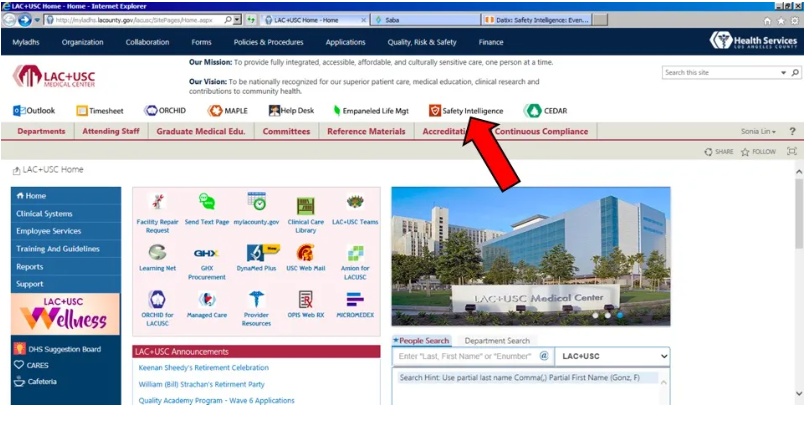This screenshot has width=807, height=432.
Task: Open the Collaboration menu
Action: click(x=147, y=42)
